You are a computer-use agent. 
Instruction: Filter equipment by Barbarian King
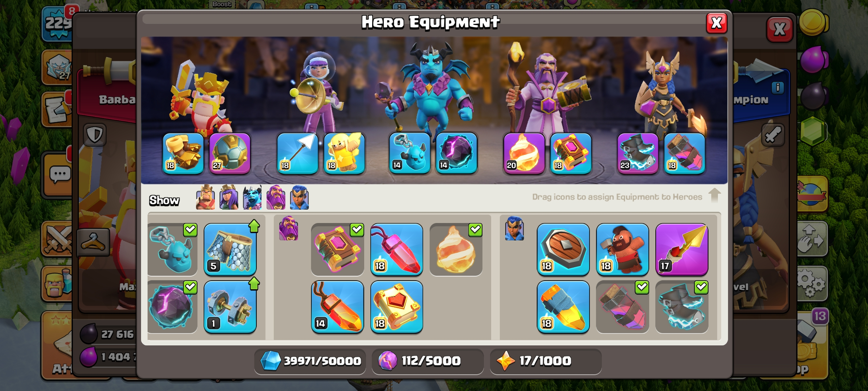(205, 197)
